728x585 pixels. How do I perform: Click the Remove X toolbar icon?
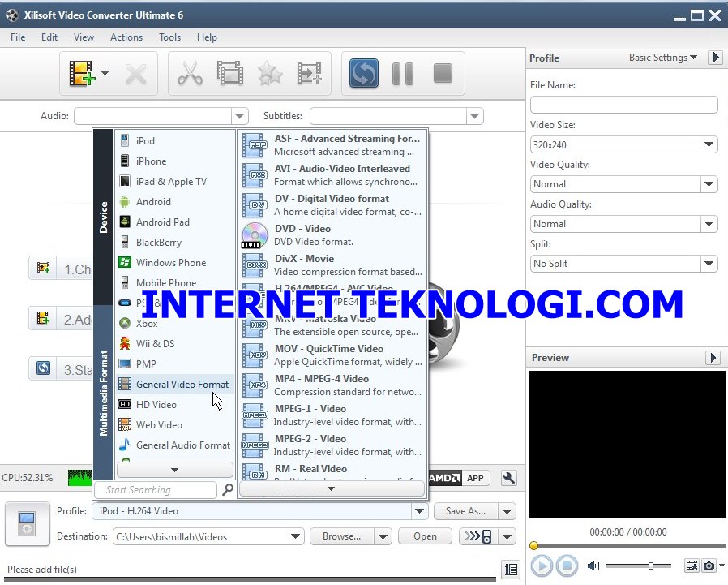tap(135, 75)
